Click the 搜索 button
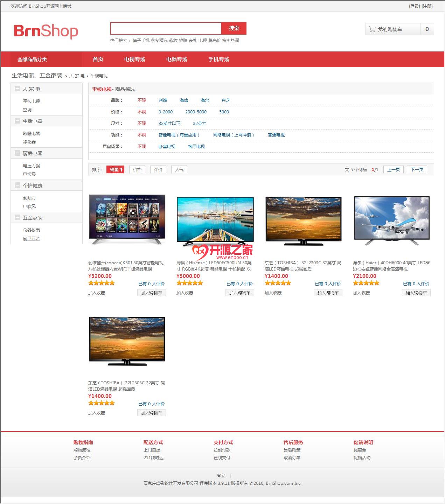This screenshot has height=504, width=445. coord(234,28)
